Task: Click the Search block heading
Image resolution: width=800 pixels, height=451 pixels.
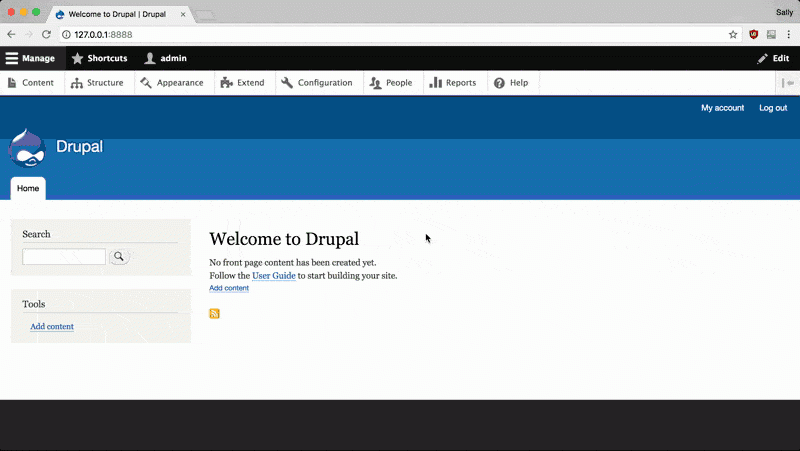Action: pyautogui.click(x=36, y=234)
